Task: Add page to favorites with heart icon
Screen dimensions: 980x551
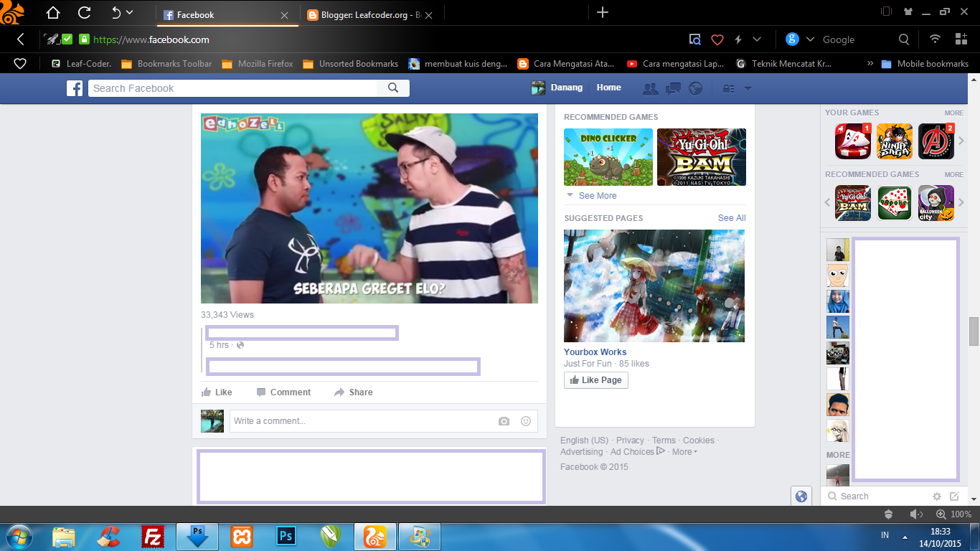Action: coord(717,39)
